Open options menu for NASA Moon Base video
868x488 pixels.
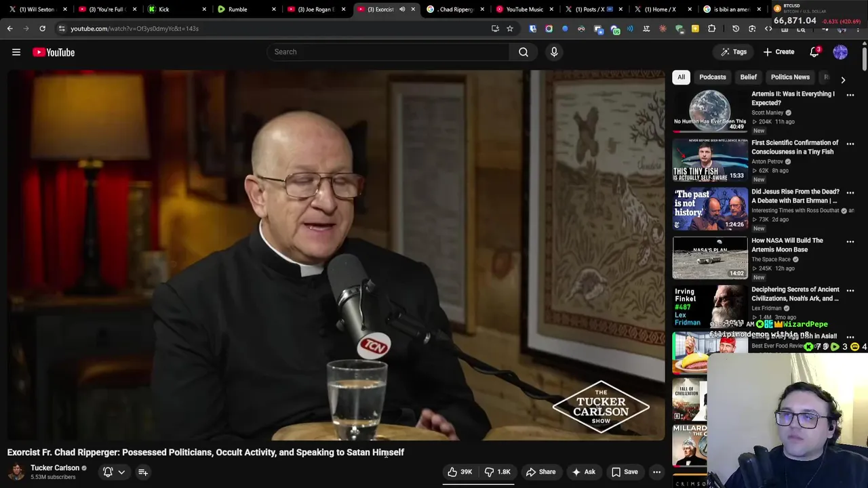(850, 242)
